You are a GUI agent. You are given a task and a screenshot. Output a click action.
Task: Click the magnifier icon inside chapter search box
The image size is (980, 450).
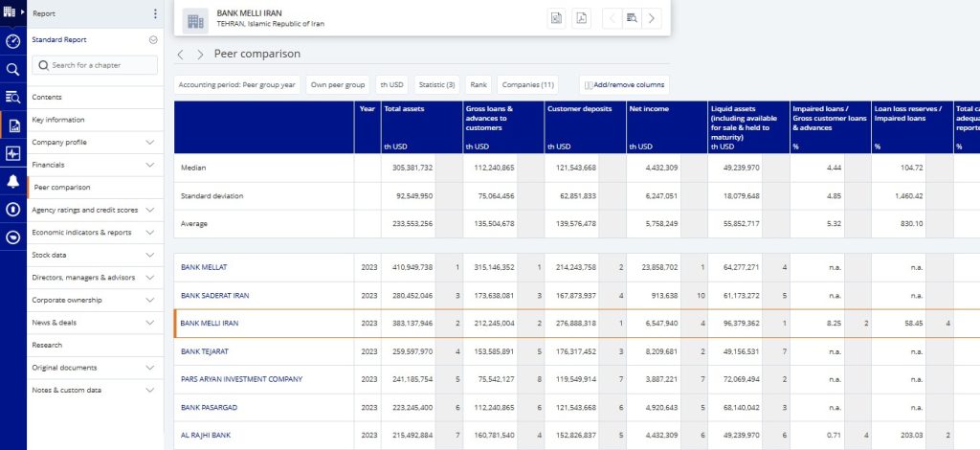[44, 65]
